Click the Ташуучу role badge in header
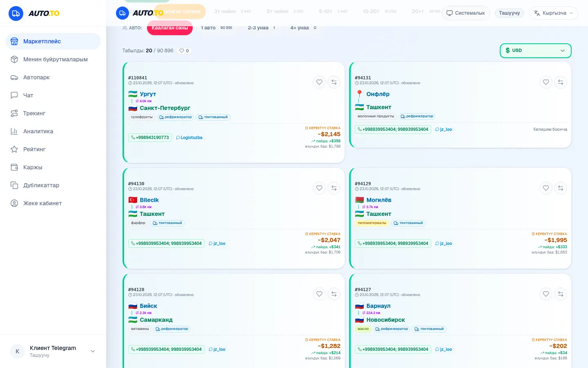588x368 pixels. point(510,13)
